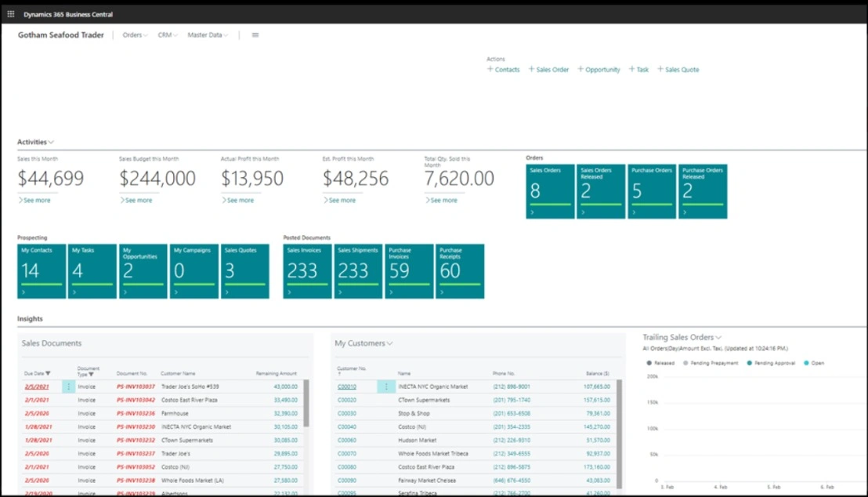Open the My Contacts tile showing 14
The width and height of the screenshot is (868, 497).
[42, 271]
